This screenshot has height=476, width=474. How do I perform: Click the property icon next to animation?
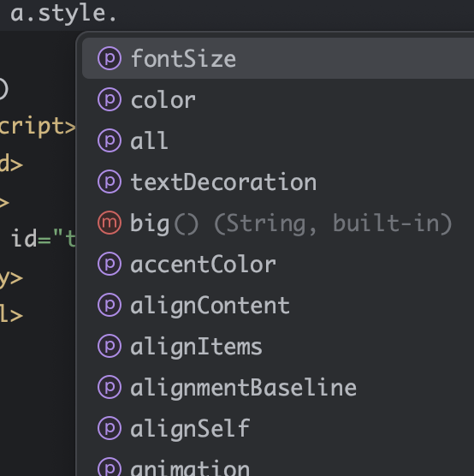point(110,467)
